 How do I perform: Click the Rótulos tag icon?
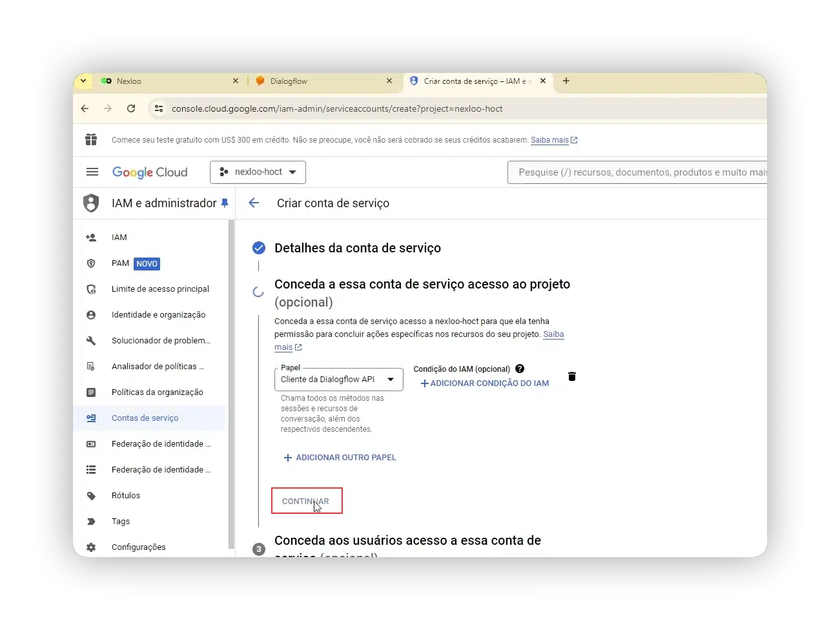coord(91,496)
